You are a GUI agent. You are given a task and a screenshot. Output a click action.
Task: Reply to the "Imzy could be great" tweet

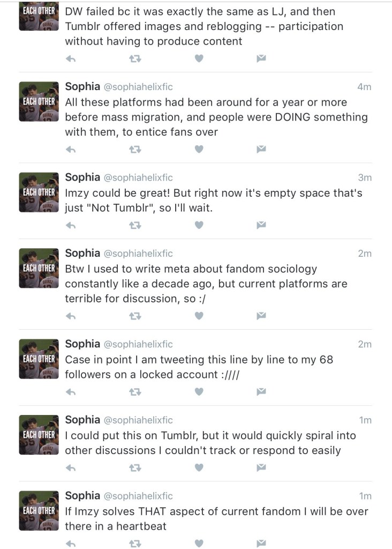point(70,225)
